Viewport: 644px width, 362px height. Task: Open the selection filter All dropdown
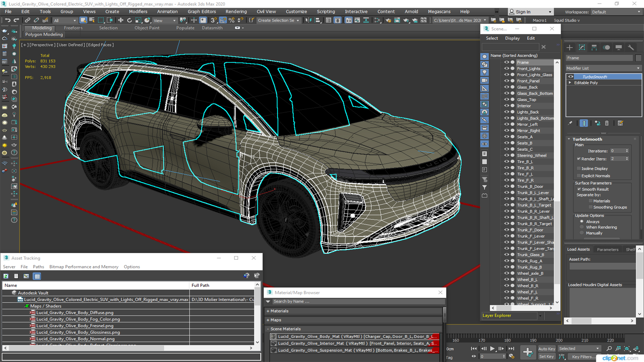65,20
